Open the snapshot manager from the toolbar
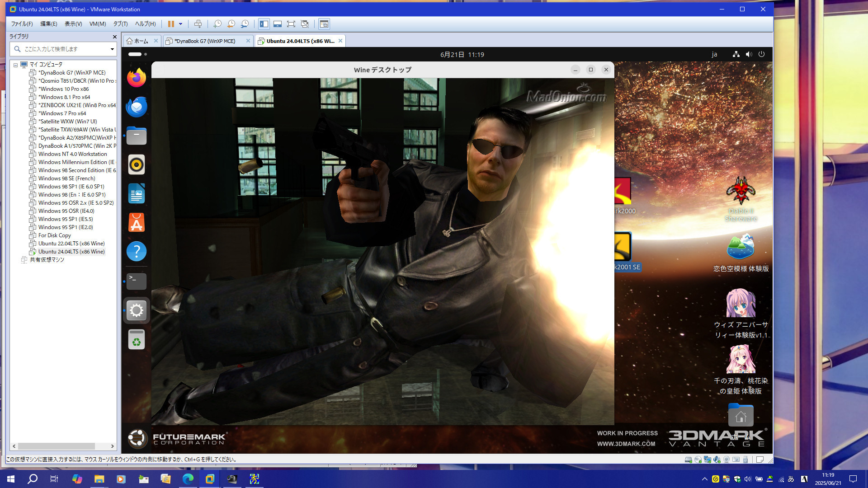Image resolution: width=868 pixels, height=488 pixels. [x=245, y=24]
